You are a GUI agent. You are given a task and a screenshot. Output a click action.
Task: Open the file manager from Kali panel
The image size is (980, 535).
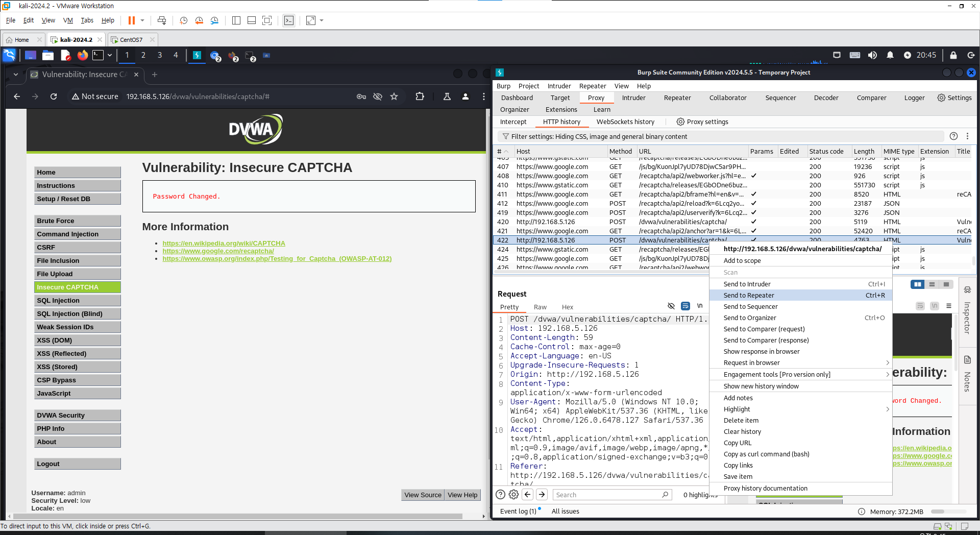coord(48,55)
